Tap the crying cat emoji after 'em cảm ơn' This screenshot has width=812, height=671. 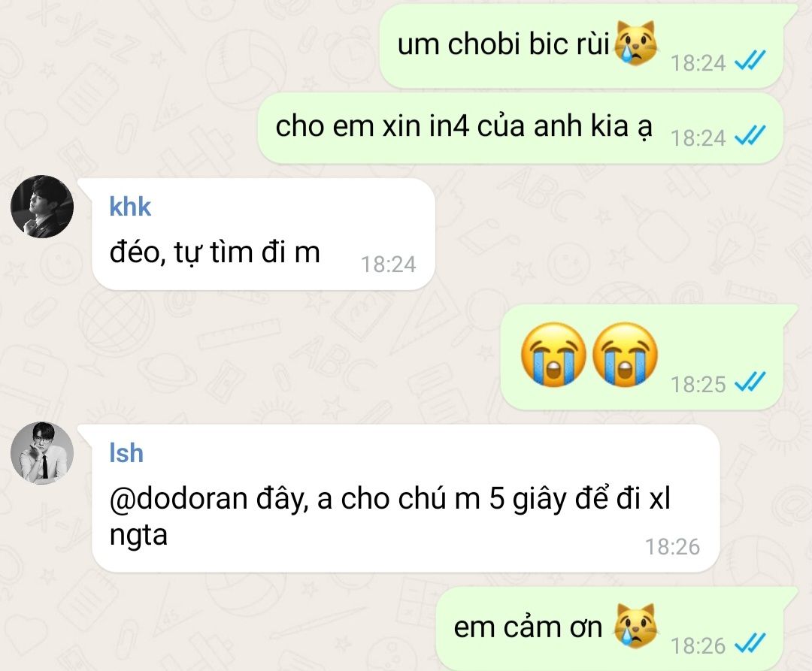636,625
